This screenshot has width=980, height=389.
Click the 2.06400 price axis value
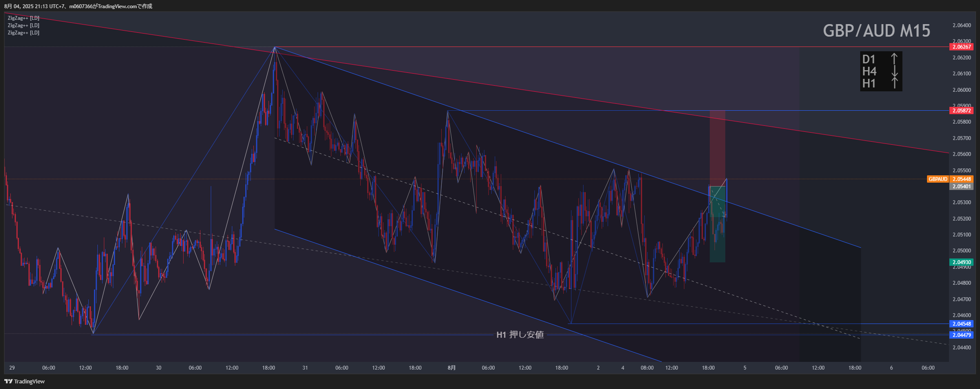(x=961, y=25)
